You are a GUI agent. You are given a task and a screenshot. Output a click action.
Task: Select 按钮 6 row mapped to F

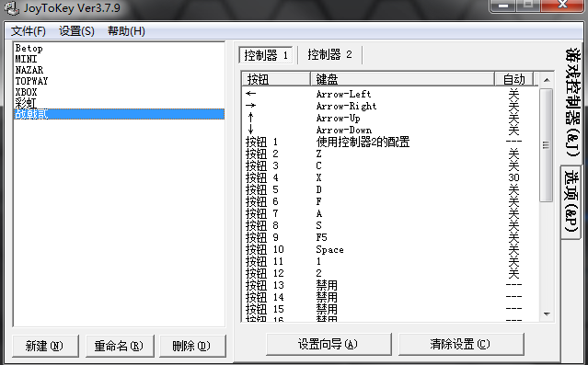point(390,201)
